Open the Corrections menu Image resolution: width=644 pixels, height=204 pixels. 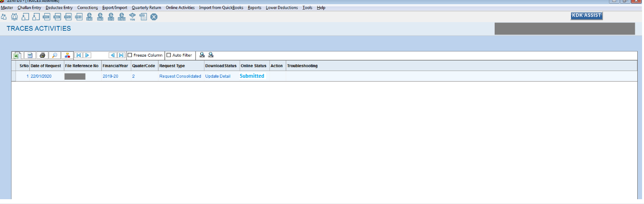[x=87, y=8]
